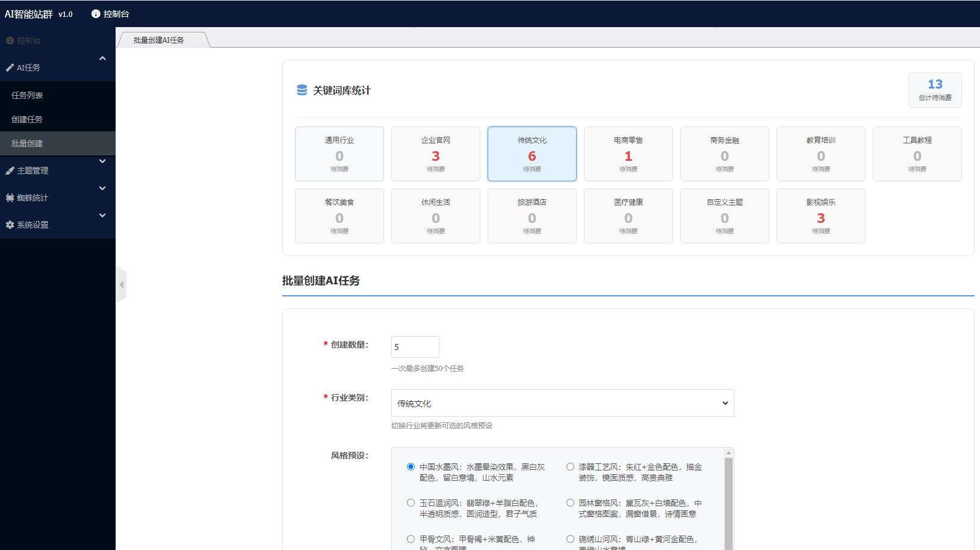This screenshot has height=550, width=980.
Task: Click the pencil icon beside AI任务
Action: 10,68
